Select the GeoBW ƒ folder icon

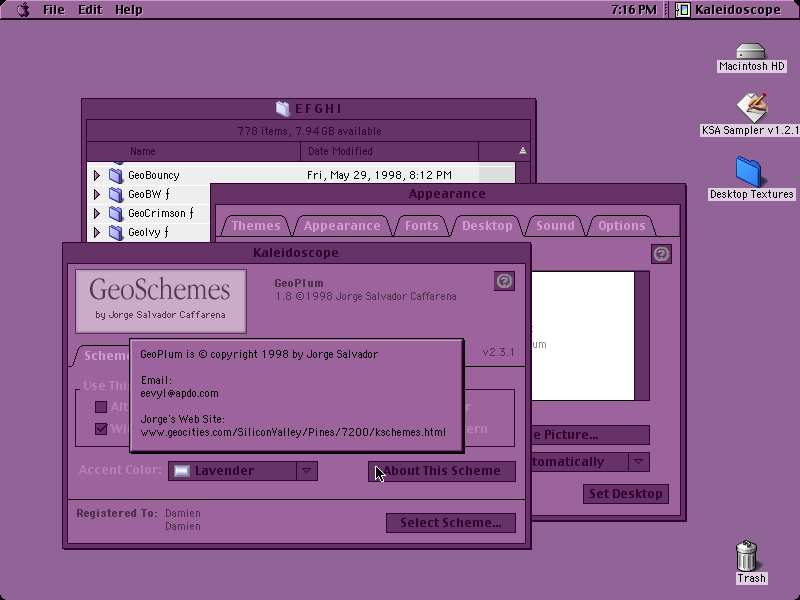tap(116, 194)
